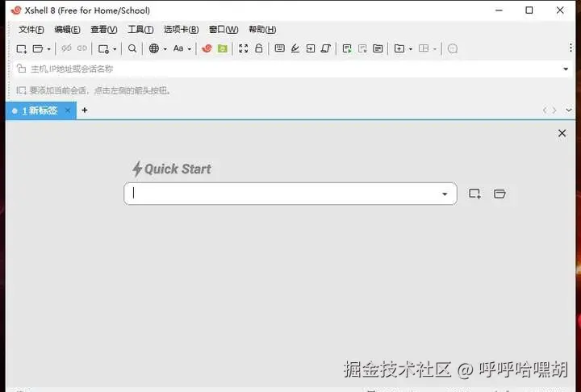Viewport: 581px width, 392px height.
Task: Open the 工具(T) menu
Action: 140,30
